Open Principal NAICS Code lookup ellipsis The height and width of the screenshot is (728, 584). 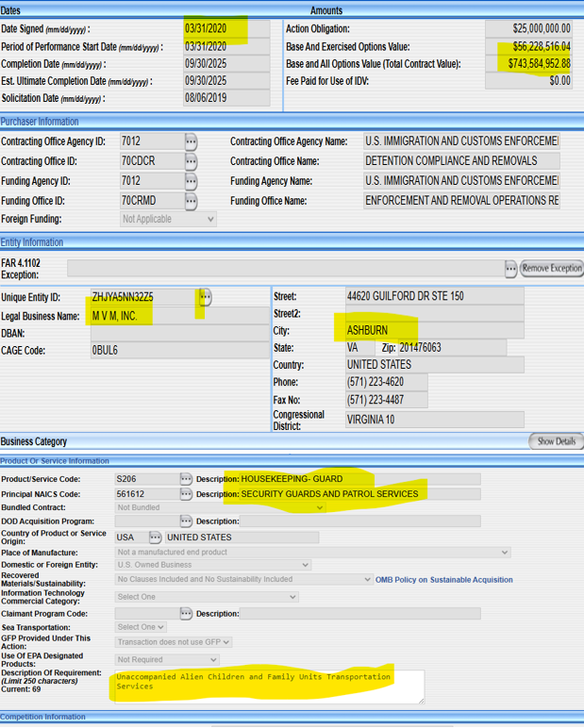tap(186, 494)
